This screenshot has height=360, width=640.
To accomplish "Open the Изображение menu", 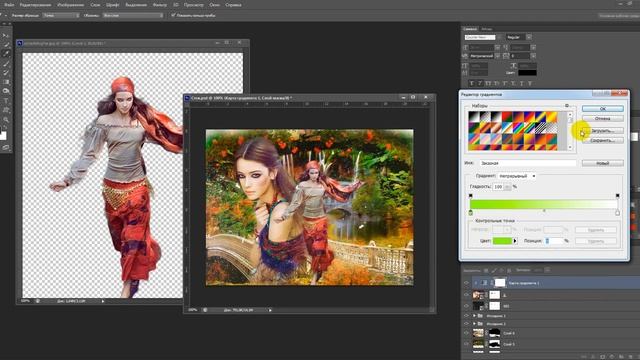I will point(71,5).
